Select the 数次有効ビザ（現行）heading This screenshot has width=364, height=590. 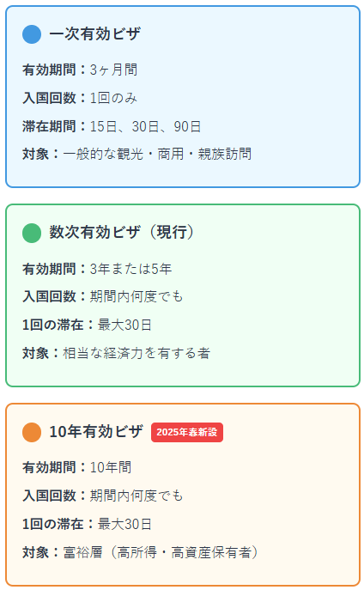click(122, 233)
